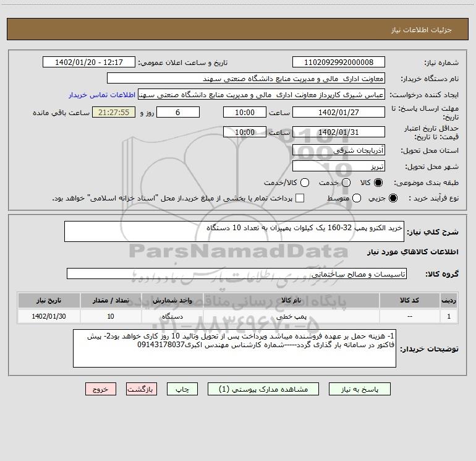Select the کالا radio button
476x461 pixels.
click(x=378, y=183)
